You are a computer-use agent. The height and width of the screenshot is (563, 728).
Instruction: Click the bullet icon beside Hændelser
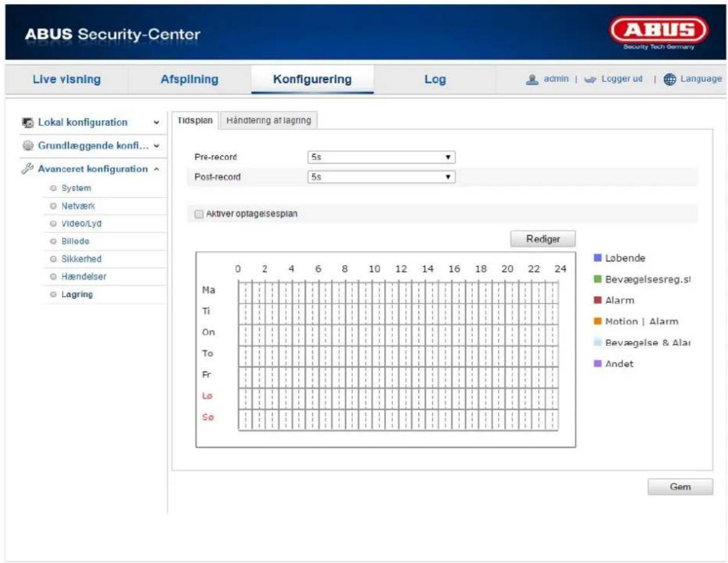click(53, 277)
